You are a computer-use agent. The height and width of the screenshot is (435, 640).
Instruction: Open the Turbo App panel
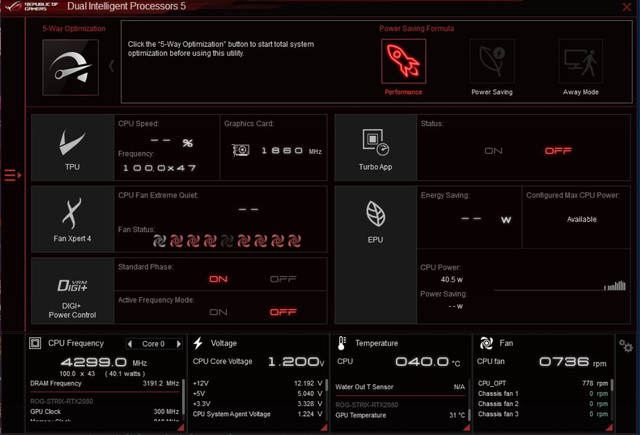click(x=376, y=147)
